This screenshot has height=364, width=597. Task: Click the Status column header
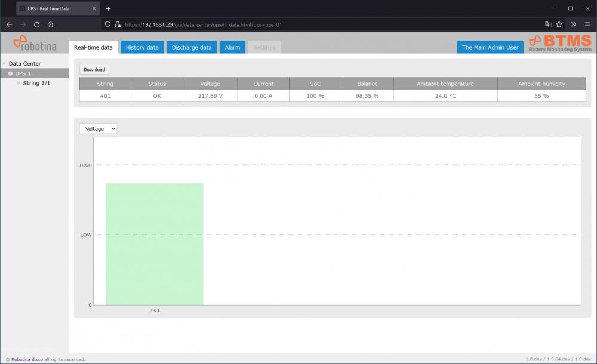coord(157,84)
